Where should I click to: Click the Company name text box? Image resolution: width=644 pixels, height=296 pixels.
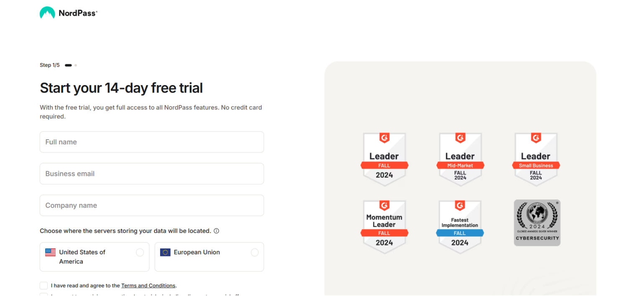pos(152,205)
